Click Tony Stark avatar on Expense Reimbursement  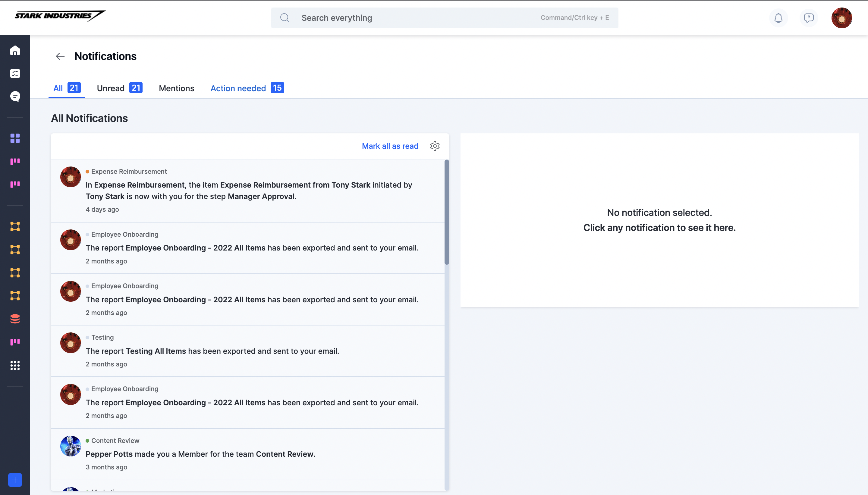(71, 177)
